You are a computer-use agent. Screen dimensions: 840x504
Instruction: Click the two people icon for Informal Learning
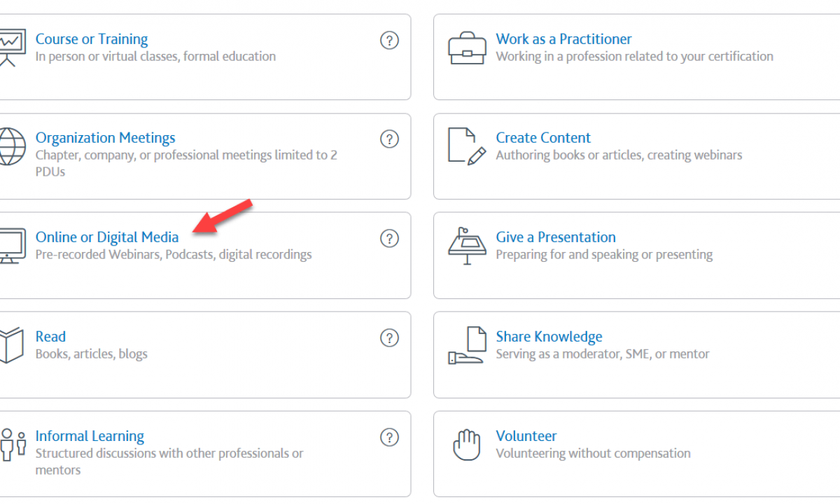pos(13,444)
